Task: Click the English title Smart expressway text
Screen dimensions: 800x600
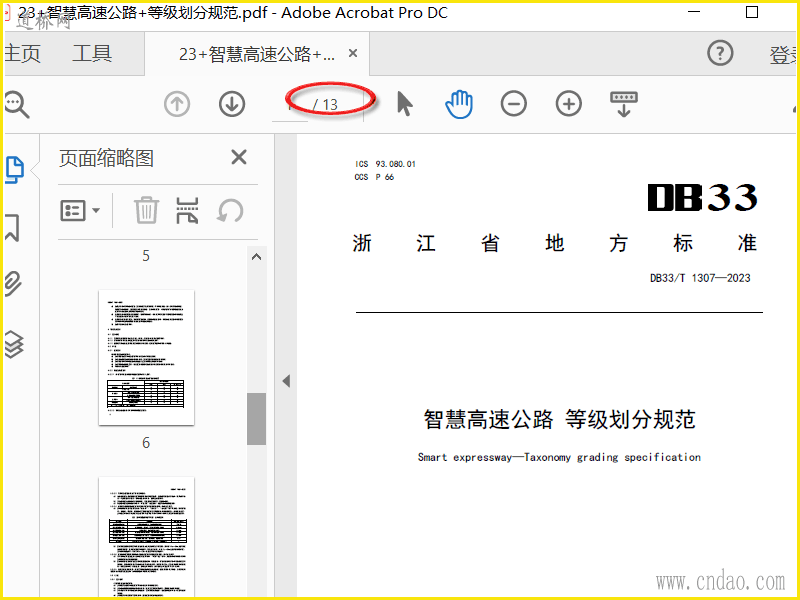Action: click(559, 457)
